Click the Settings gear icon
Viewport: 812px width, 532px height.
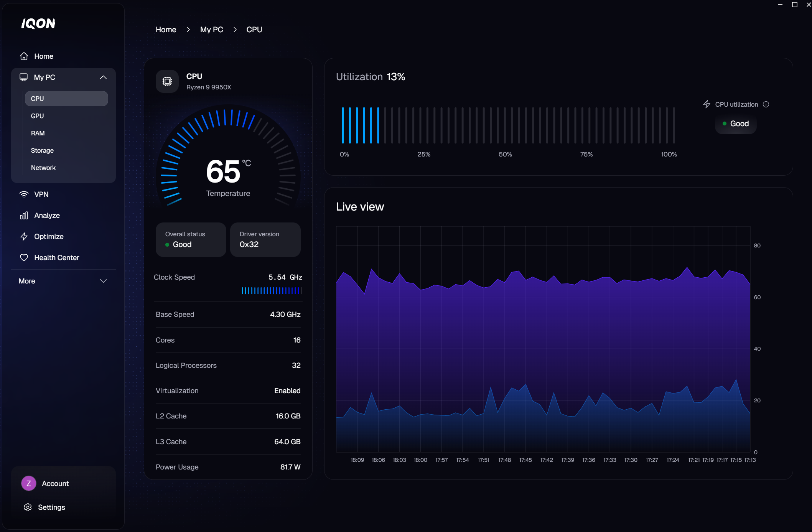[x=28, y=507]
